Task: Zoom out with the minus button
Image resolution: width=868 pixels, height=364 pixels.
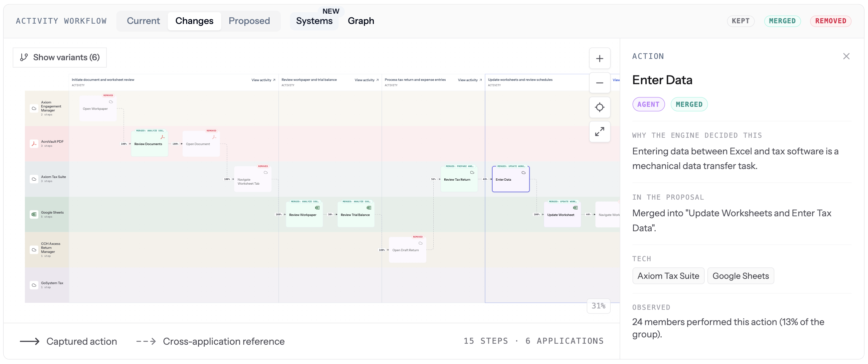Action: pyautogui.click(x=599, y=83)
